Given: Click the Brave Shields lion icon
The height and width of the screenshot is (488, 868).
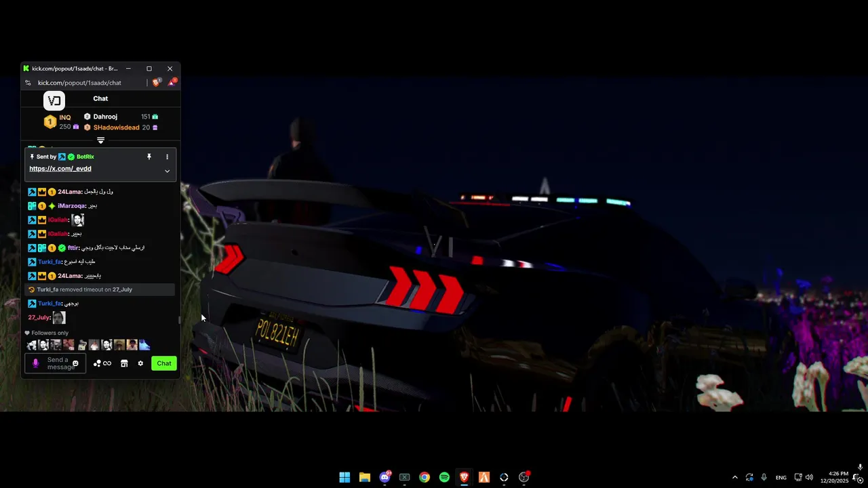Looking at the screenshot, I should tap(157, 83).
